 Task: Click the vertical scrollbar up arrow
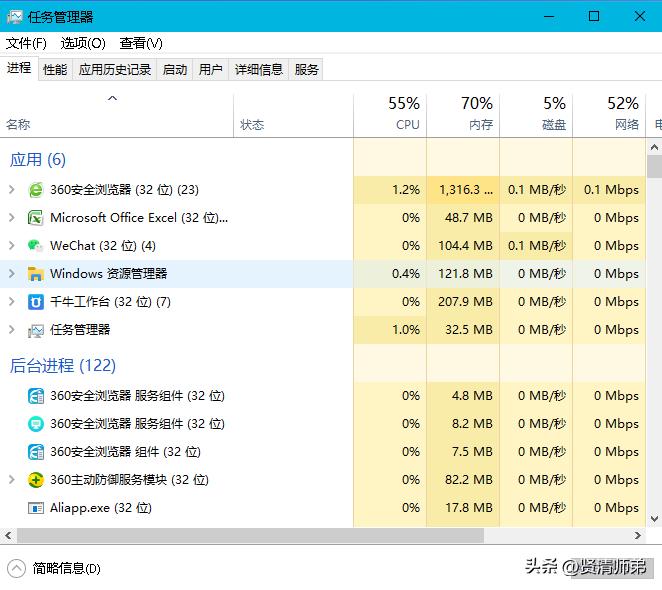[654, 147]
